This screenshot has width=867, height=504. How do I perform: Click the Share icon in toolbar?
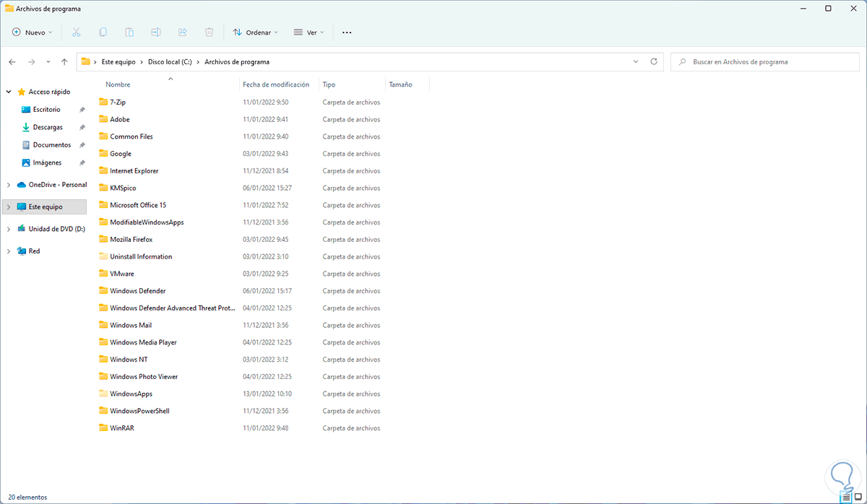(x=182, y=32)
